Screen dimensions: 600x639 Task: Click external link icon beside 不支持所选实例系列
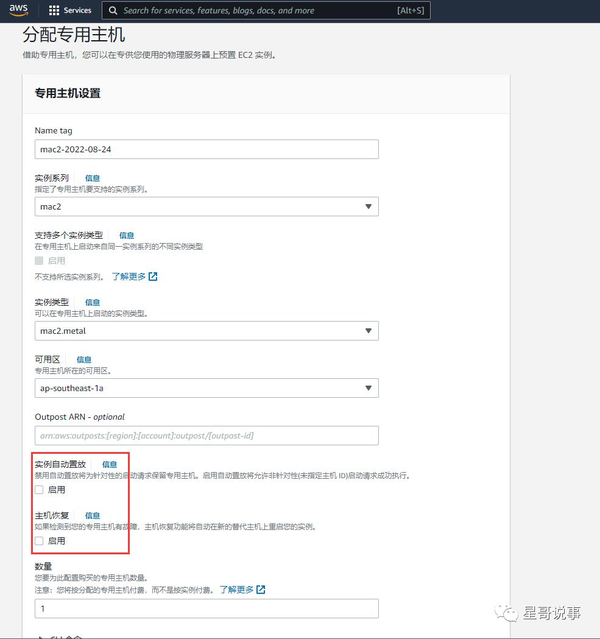point(153,277)
